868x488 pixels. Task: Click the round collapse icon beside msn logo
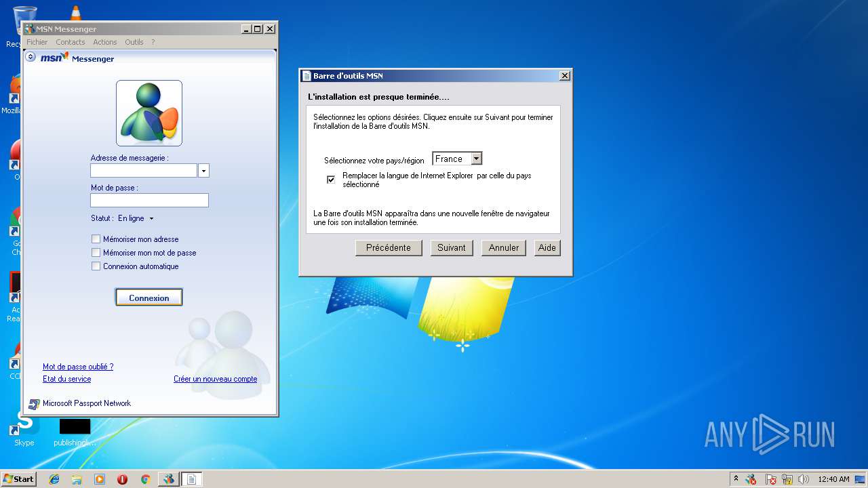[x=30, y=57]
